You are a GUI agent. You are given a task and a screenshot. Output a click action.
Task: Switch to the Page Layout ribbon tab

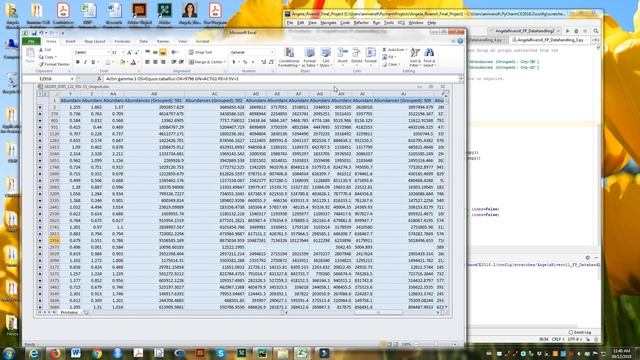click(x=95, y=41)
